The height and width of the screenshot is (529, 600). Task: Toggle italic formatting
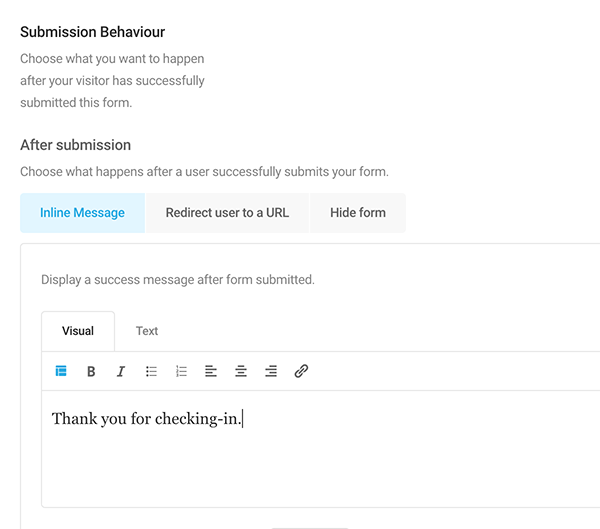pyautogui.click(x=121, y=371)
